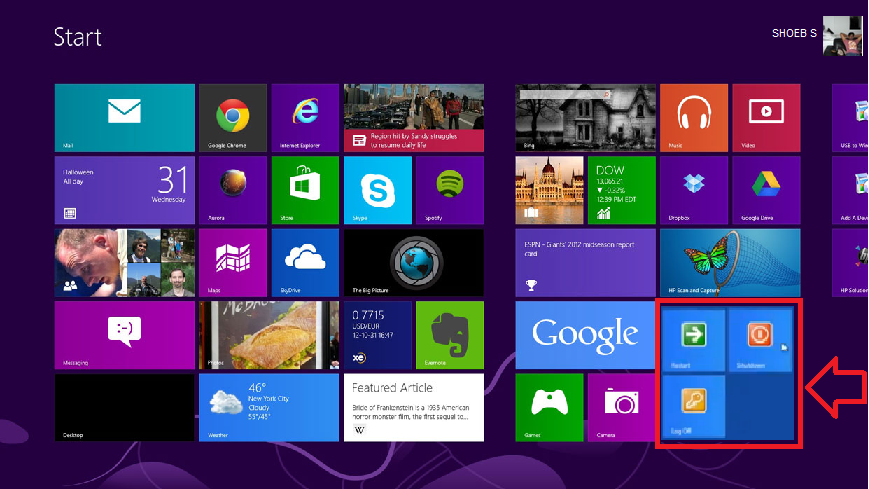The width and height of the screenshot is (869, 489).
Task: Open the Wikipedia Featured Article tile
Action: click(413, 407)
